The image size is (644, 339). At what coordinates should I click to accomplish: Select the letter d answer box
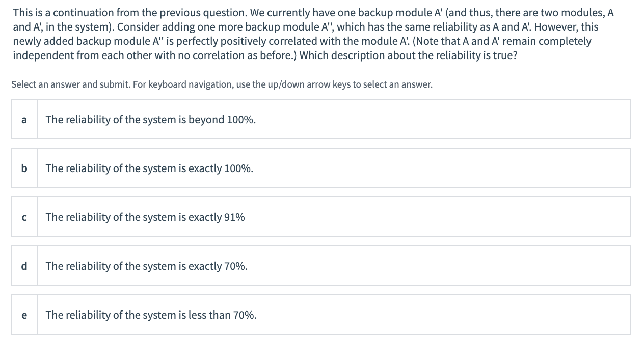24,266
